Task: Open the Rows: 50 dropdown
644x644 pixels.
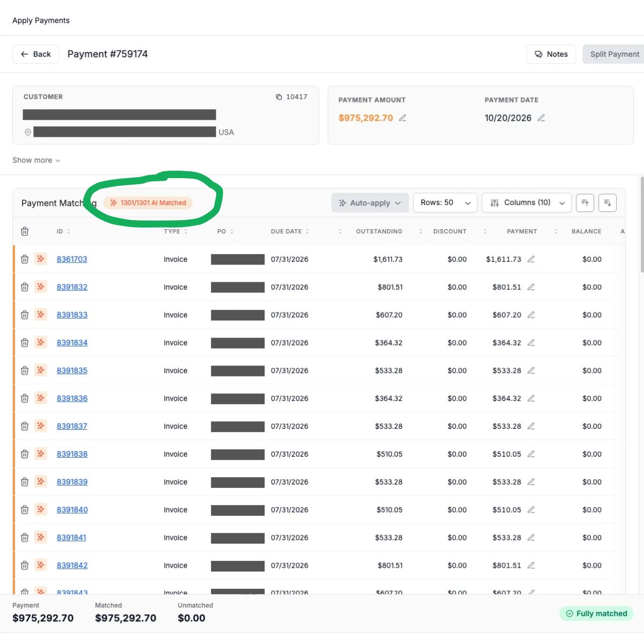Action: [x=445, y=203]
